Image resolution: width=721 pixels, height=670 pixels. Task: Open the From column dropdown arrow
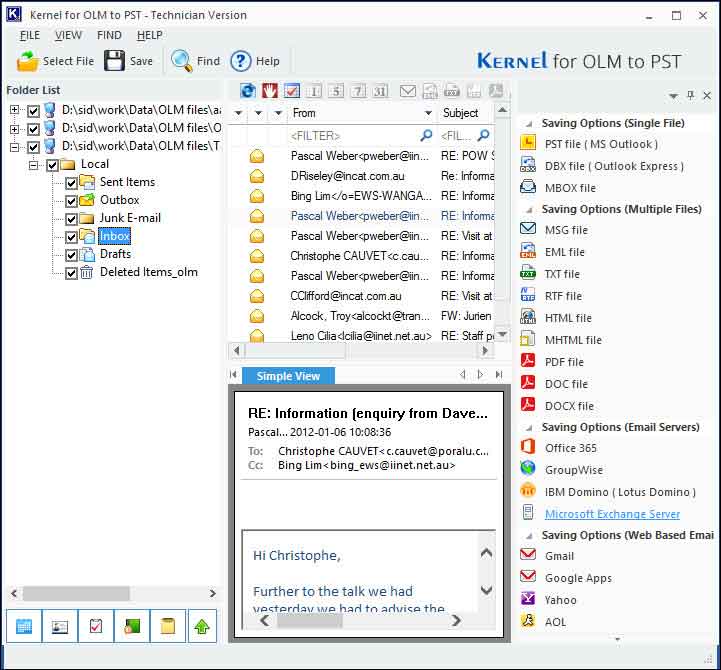(428, 113)
